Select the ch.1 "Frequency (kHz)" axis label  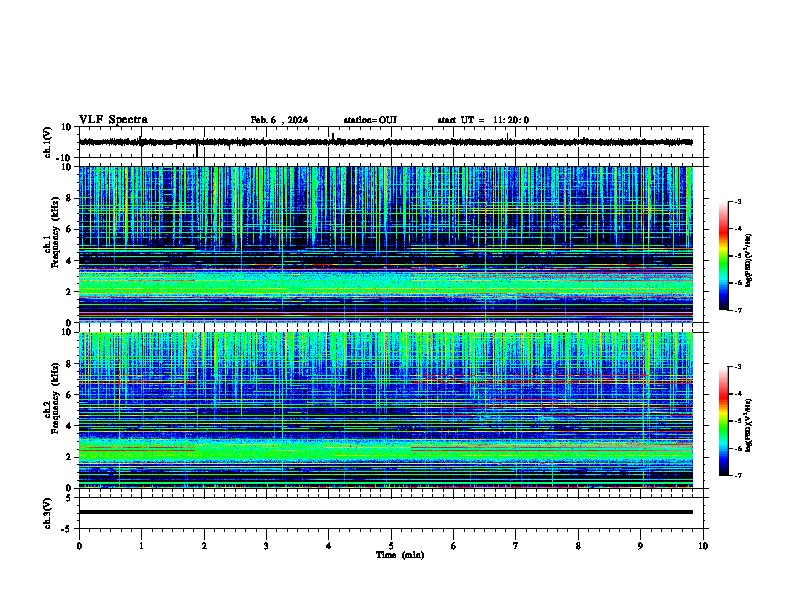point(55,232)
